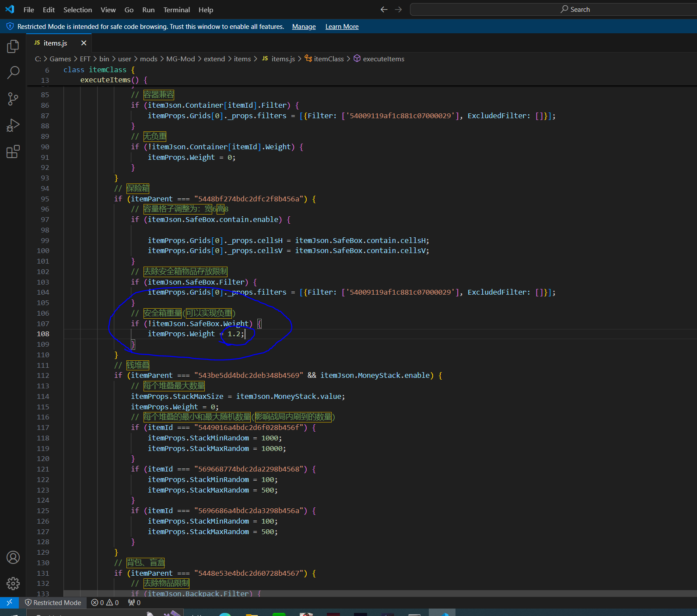Click line number 95 in the gutter
Image resolution: width=697 pixels, height=616 pixels.
tap(45, 199)
